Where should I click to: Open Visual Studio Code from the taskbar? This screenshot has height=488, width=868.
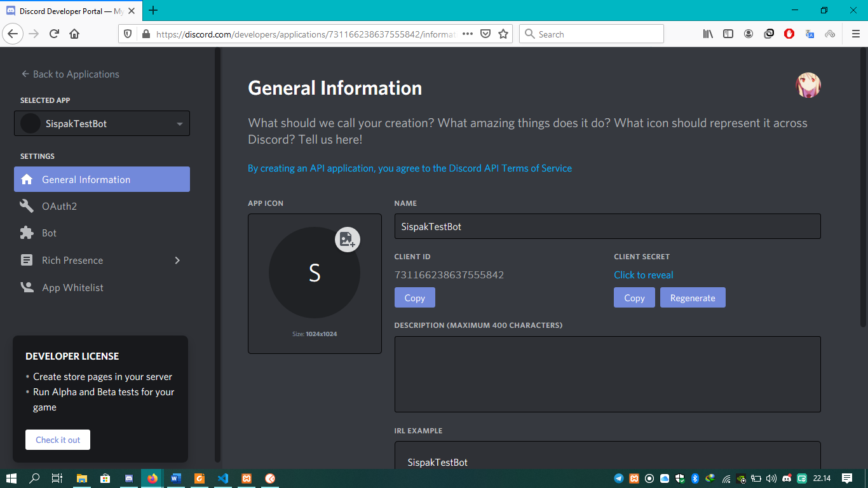(x=222, y=478)
